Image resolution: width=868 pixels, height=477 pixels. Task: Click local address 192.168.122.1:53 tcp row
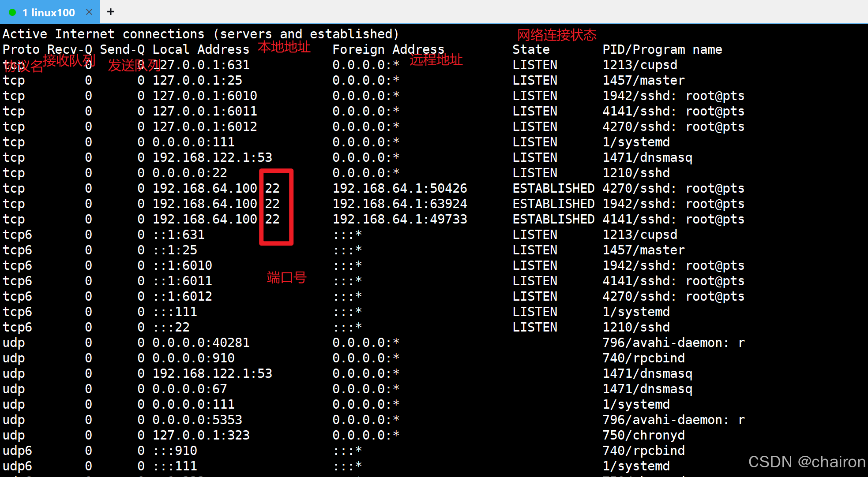(212, 157)
